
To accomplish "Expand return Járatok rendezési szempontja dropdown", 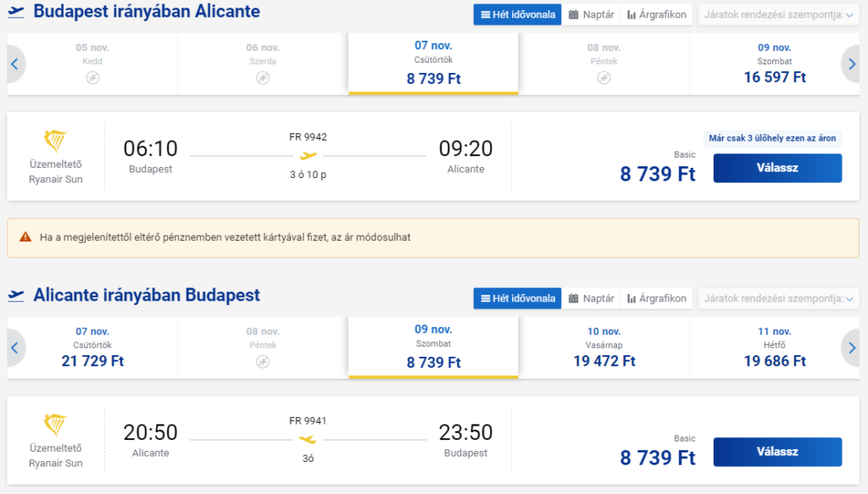I will tap(778, 298).
